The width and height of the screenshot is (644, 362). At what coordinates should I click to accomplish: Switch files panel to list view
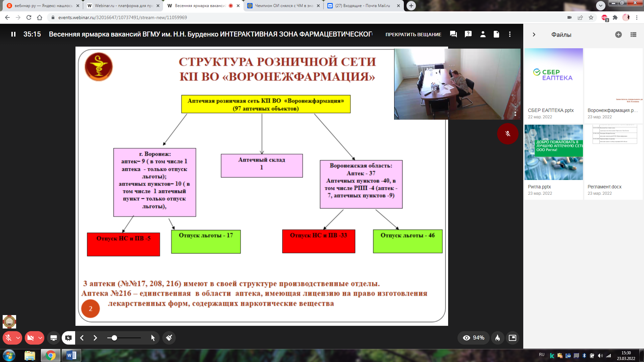(x=633, y=35)
